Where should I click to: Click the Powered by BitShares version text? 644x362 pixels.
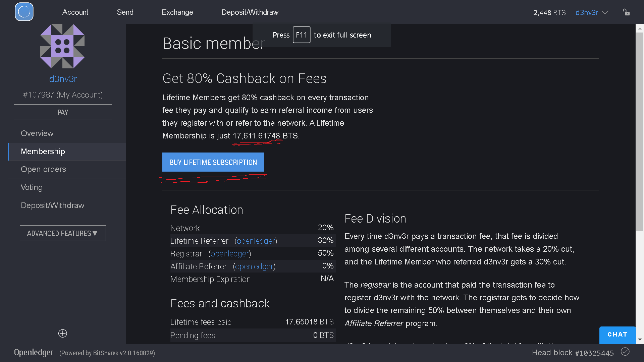(x=107, y=353)
